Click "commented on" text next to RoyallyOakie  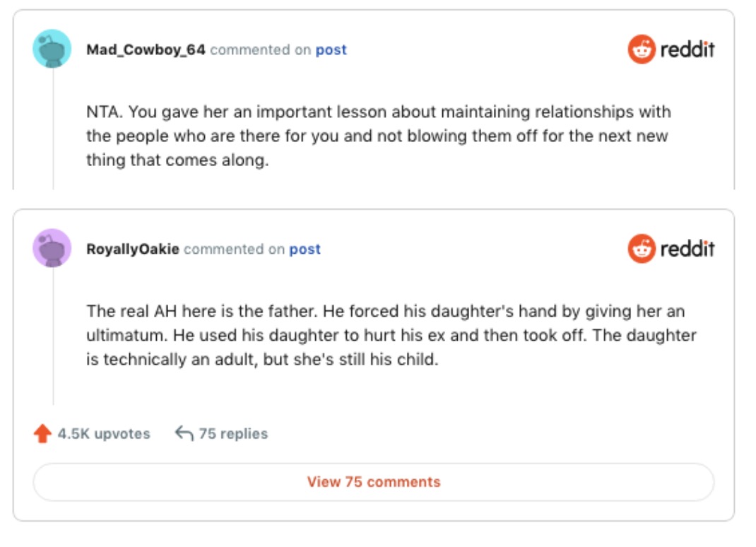234,249
